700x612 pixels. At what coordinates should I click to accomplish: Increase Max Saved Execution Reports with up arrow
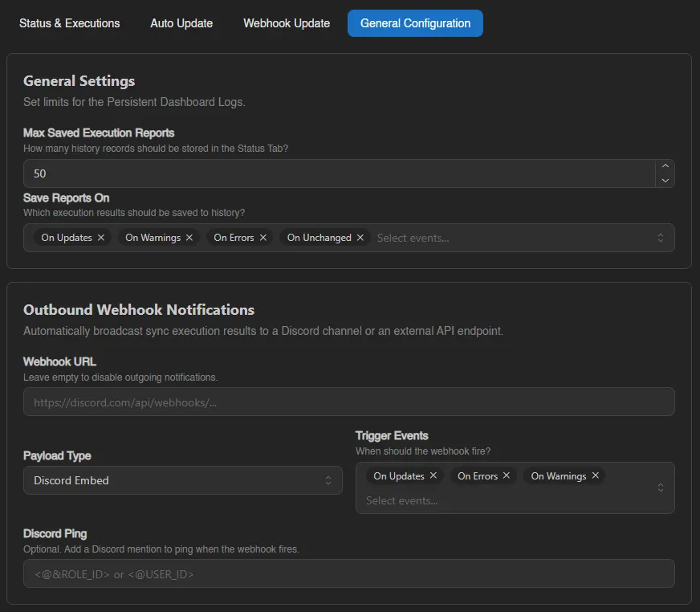click(665, 166)
